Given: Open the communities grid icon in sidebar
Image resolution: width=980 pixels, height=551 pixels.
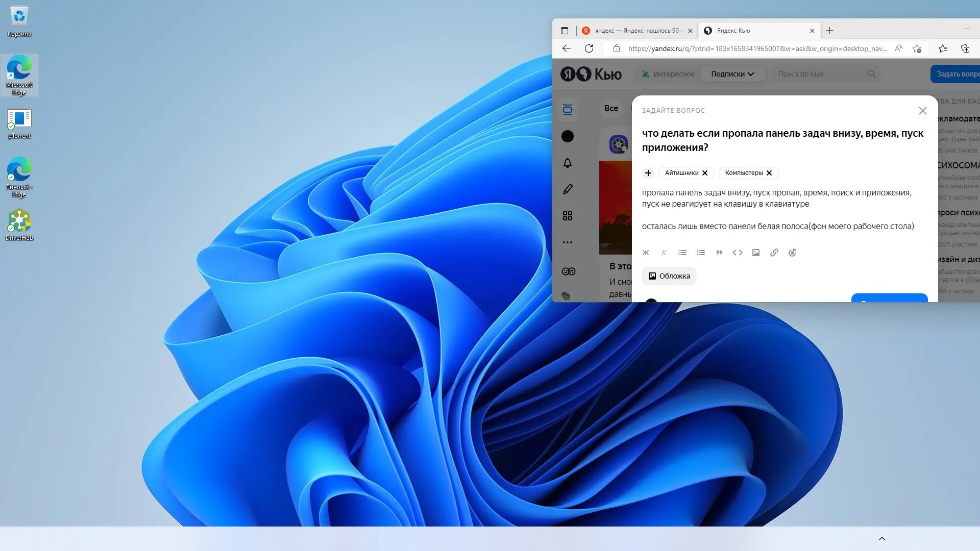Looking at the screenshot, I should click(x=568, y=216).
